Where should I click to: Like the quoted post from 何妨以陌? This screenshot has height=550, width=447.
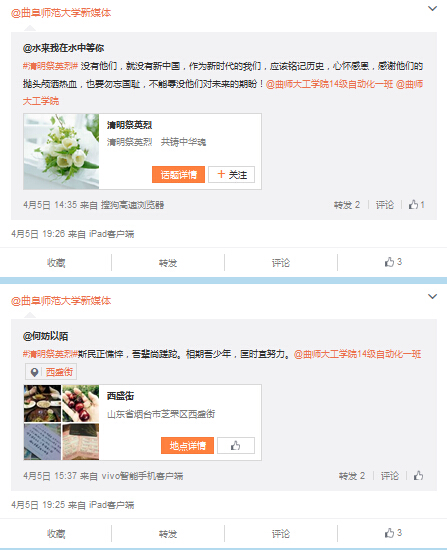click(x=418, y=476)
